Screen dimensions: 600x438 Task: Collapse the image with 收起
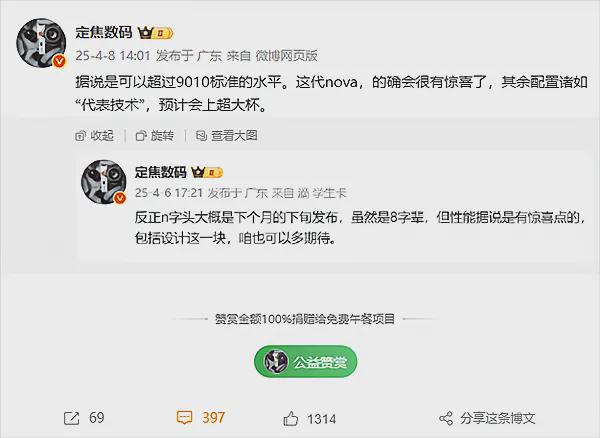[95, 135]
